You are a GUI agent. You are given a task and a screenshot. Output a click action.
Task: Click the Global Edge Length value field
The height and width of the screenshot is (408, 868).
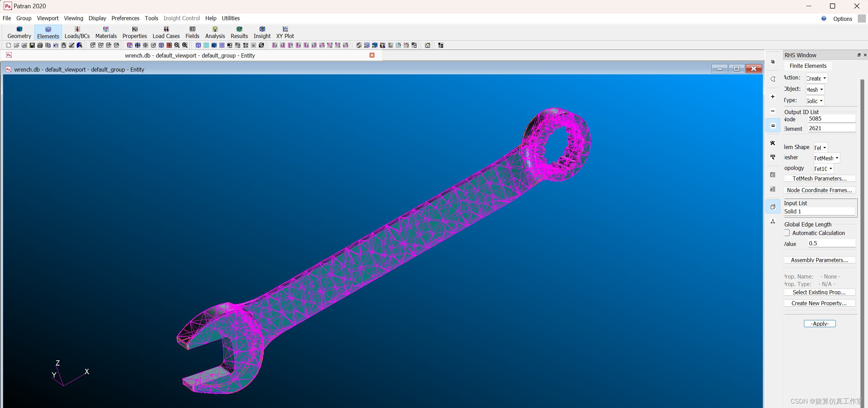click(831, 243)
